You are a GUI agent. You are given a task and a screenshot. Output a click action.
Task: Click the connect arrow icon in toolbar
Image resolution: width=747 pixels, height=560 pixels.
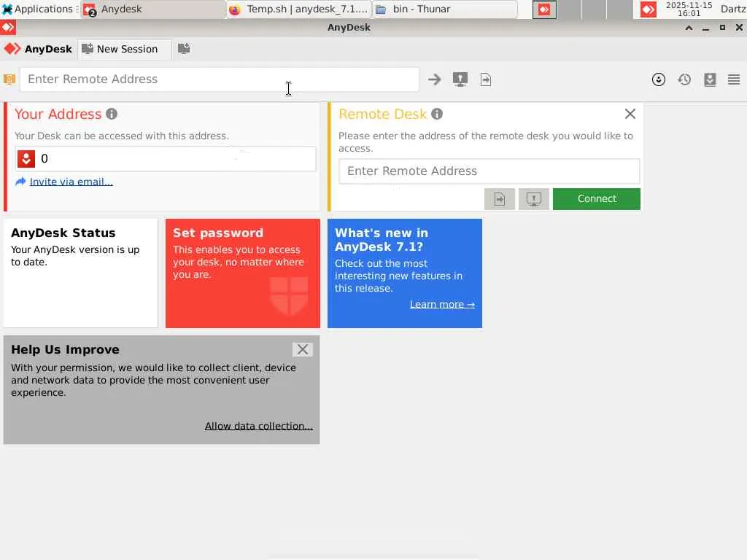[x=435, y=79]
